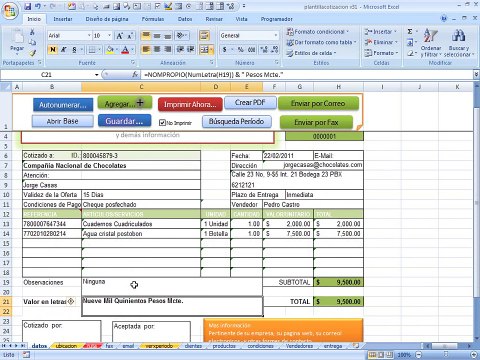Click the AutoSum sigma icon
This screenshot has width=480, height=360.
pyautogui.click(x=410, y=32)
